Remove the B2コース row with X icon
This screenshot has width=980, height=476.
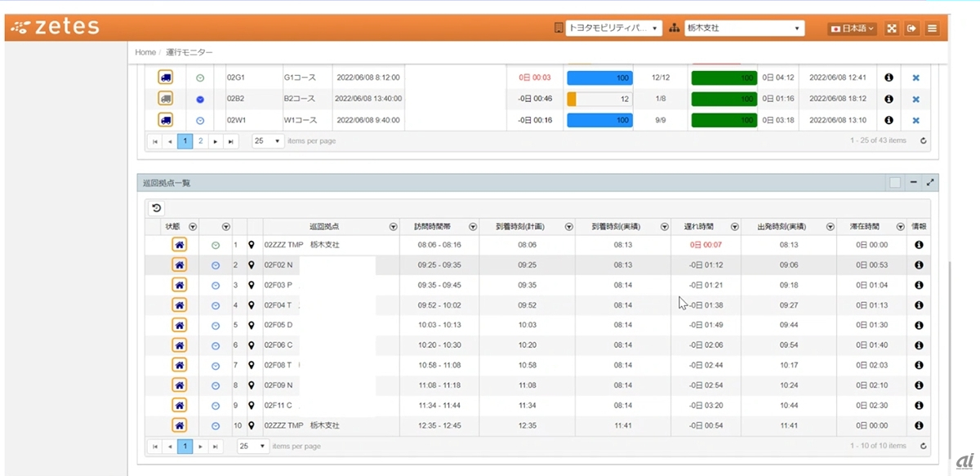tap(915, 100)
